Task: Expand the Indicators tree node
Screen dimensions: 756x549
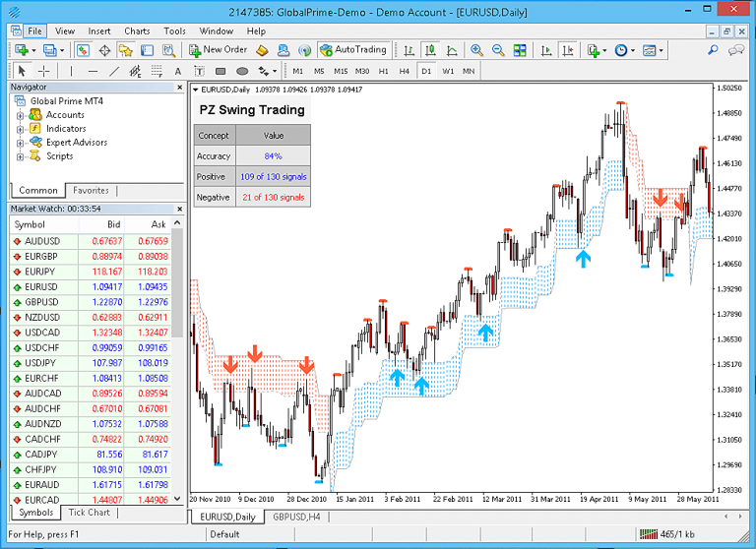Action: click(x=20, y=129)
